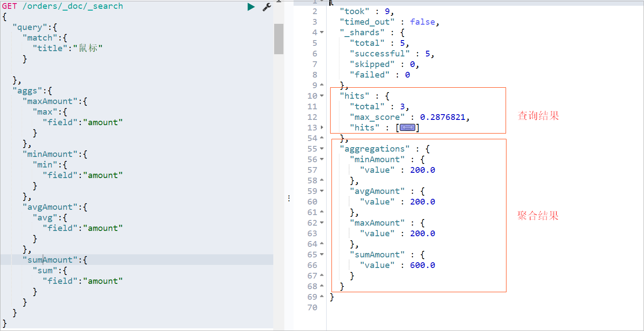Click "field":"amount" under the avg aggregation

(83, 228)
